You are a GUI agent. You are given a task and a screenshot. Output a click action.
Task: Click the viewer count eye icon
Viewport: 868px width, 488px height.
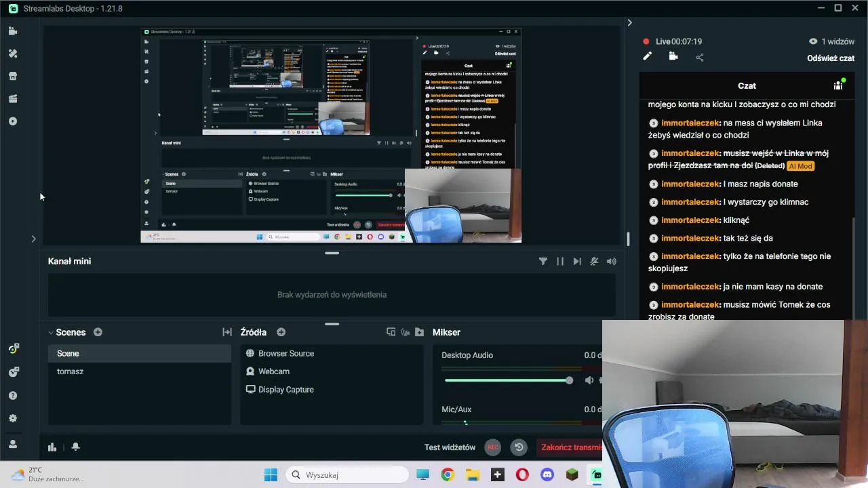(x=813, y=41)
